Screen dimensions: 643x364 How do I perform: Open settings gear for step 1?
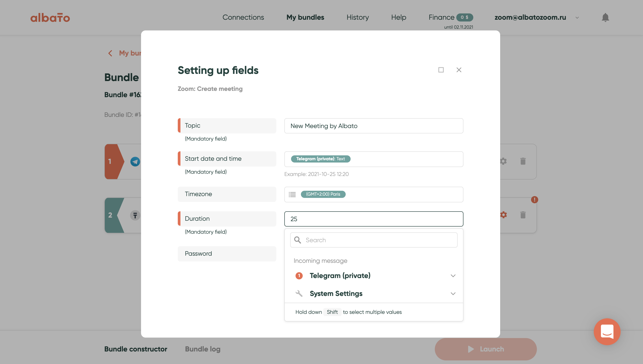point(503,161)
